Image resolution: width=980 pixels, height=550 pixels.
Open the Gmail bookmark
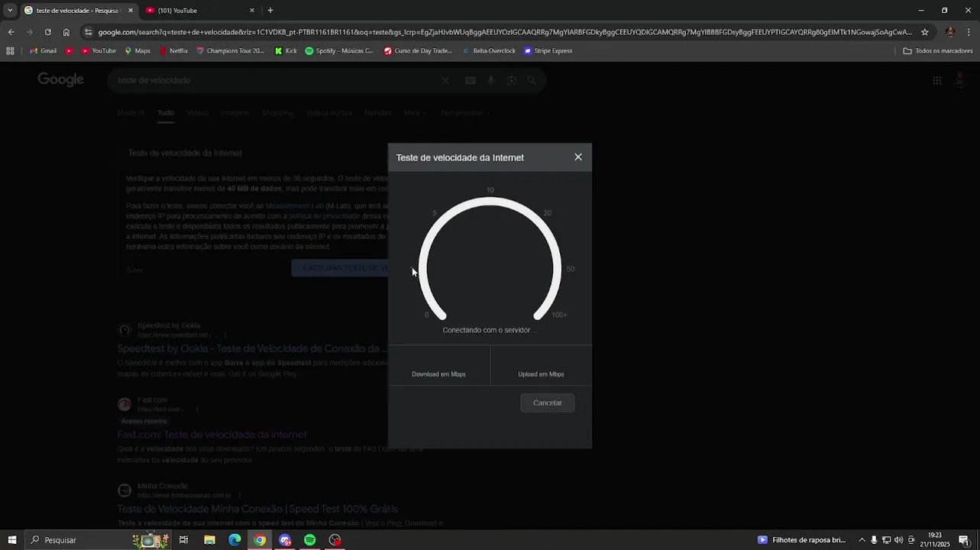43,51
